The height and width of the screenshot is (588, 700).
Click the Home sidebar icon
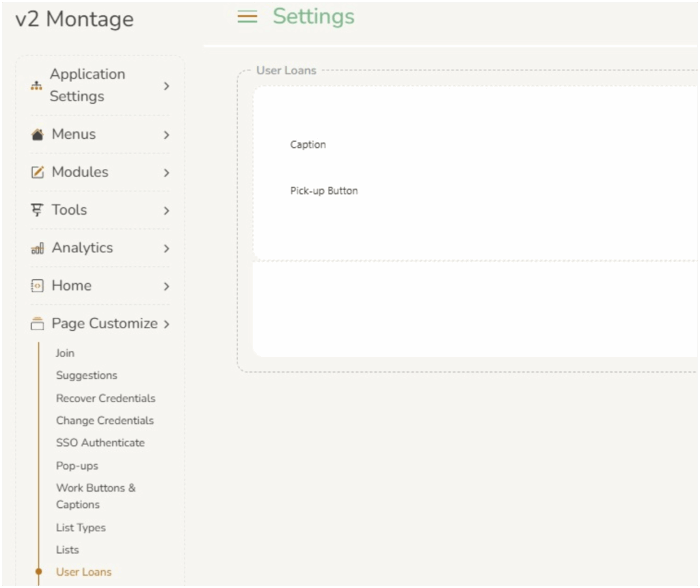click(38, 286)
